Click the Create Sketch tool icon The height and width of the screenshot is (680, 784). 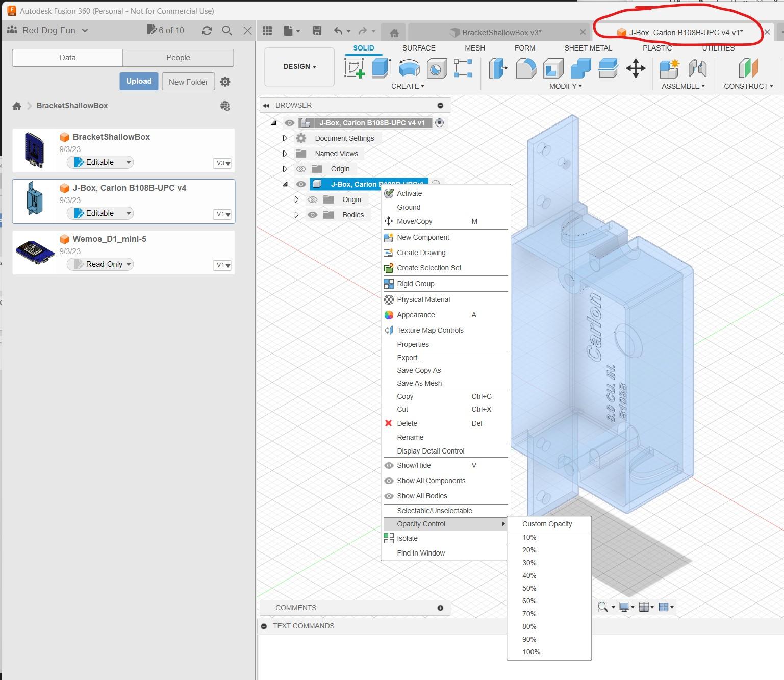(355, 68)
